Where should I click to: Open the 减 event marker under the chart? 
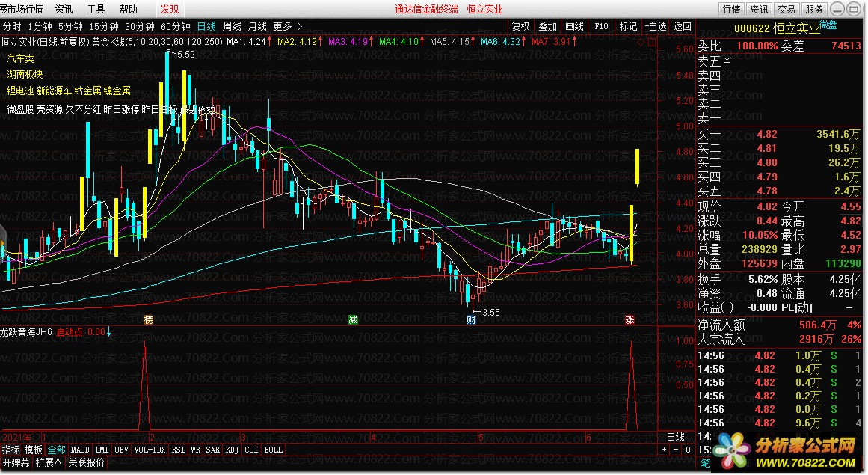point(353,319)
